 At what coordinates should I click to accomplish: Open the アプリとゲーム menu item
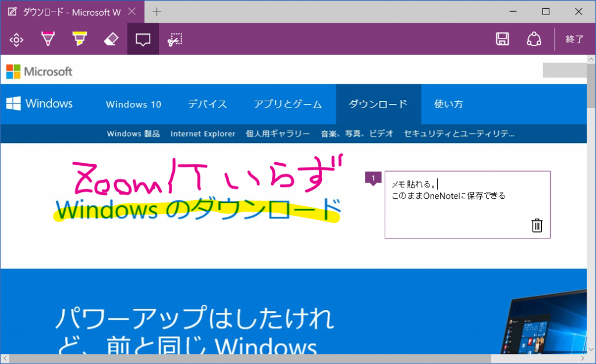(288, 104)
